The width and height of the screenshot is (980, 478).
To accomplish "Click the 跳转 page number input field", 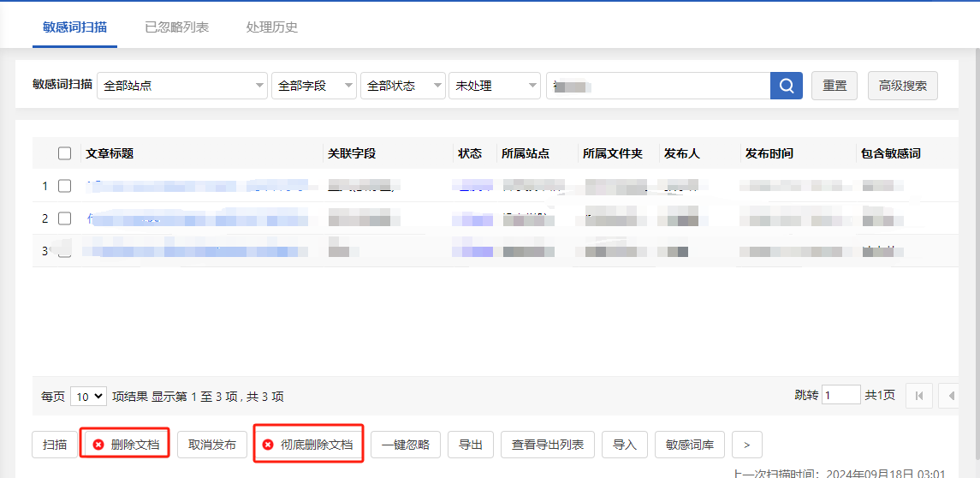I will pyautogui.click(x=840, y=395).
